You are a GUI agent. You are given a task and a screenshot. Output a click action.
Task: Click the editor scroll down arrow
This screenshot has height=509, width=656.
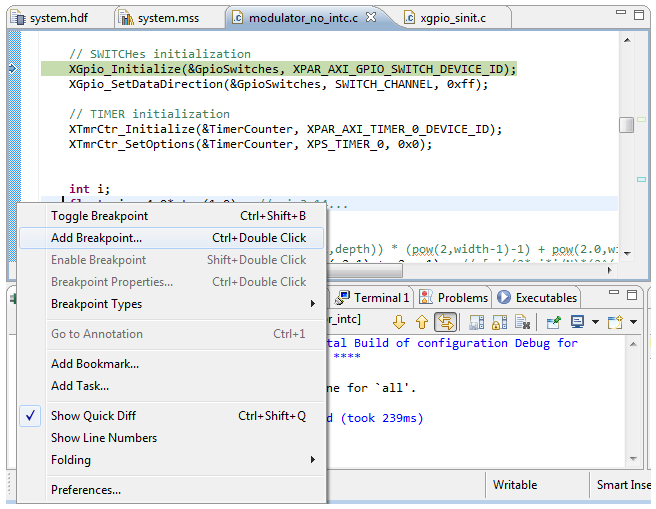[627, 253]
